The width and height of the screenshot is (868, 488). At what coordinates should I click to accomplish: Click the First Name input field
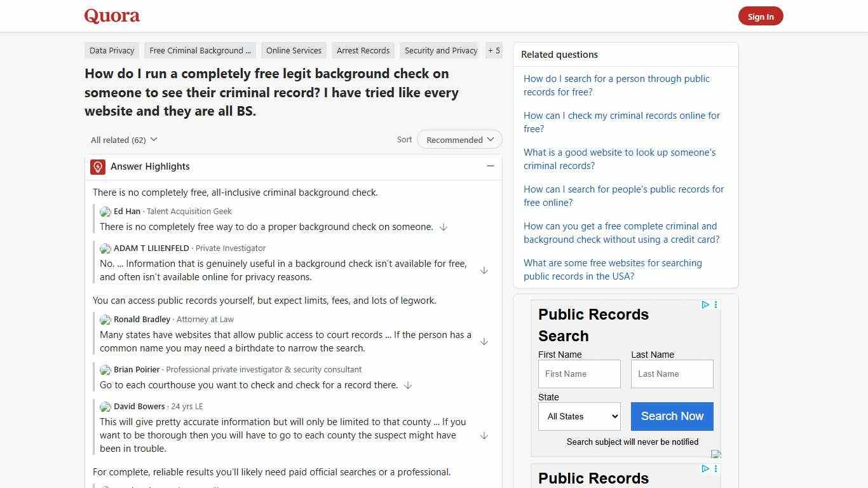pyautogui.click(x=579, y=374)
